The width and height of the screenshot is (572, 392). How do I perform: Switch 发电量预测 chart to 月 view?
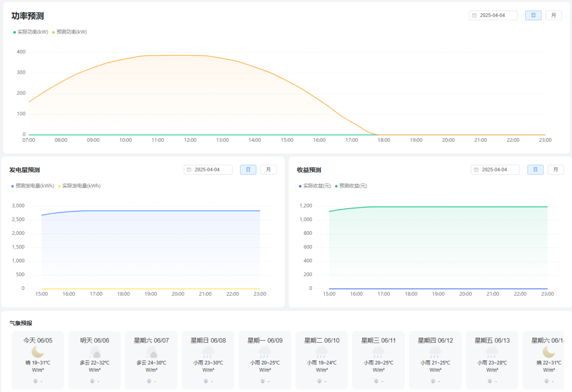pyautogui.click(x=269, y=170)
